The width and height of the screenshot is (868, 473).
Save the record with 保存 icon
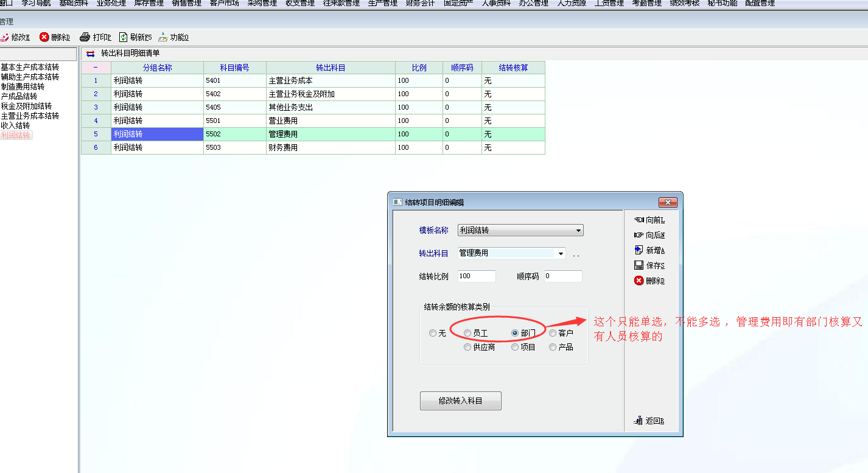(x=639, y=265)
